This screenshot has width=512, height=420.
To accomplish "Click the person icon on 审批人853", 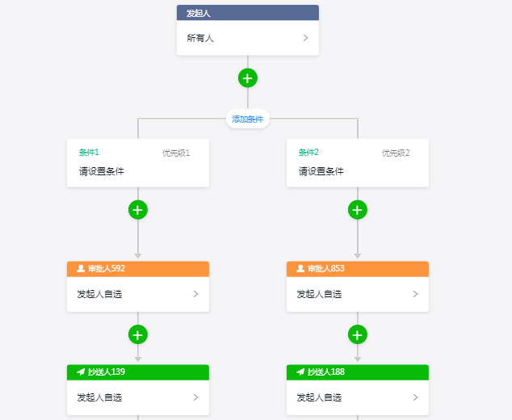I will click(x=300, y=269).
